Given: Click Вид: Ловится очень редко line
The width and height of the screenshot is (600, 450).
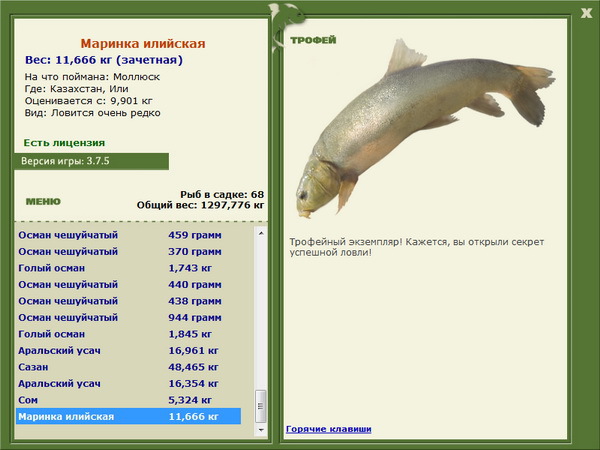Looking at the screenshot, I should (x=93, y=113).
